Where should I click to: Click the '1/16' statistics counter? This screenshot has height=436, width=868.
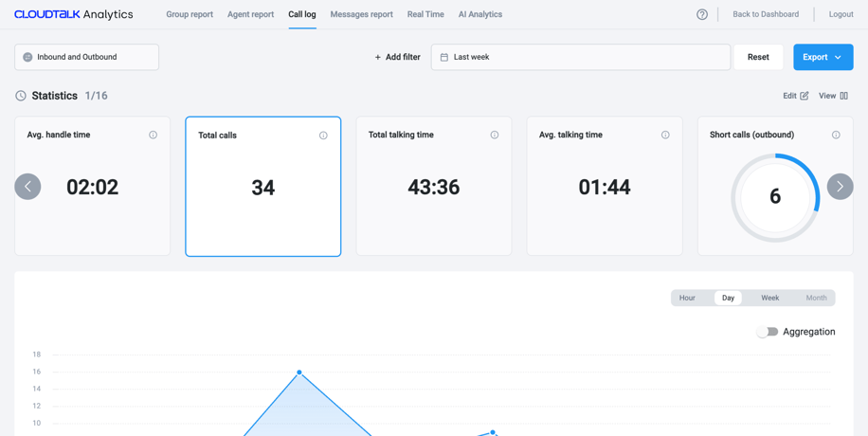click(97, 96)
